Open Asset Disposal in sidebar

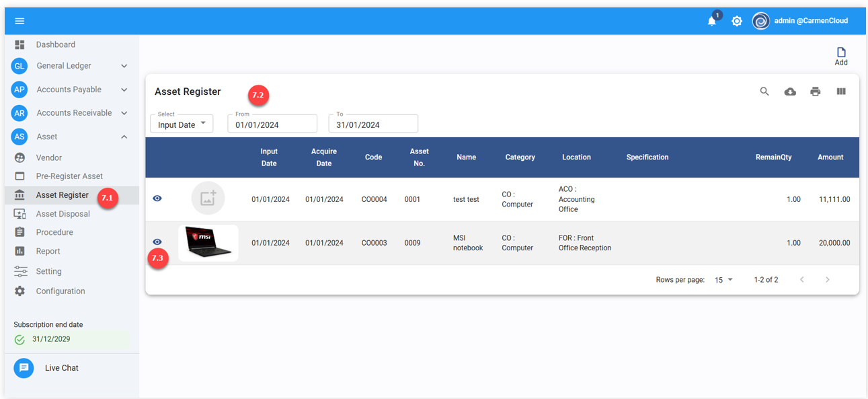(63, 214)
